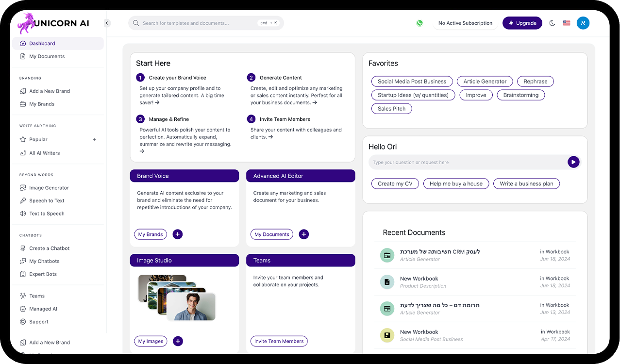Follow the Manage & Refine arrow link
This screenshot has height=364, width=620.
point(142,151)
